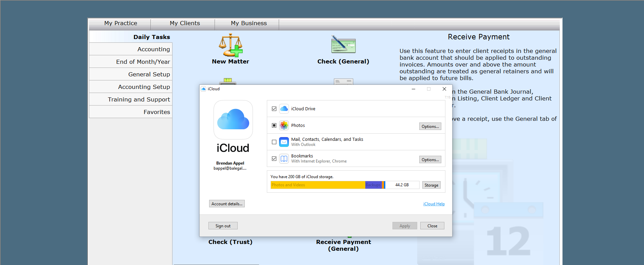Click the New Matter label
Image resolution: width=644 pixels, height=265 pixels.
[231, 61]
